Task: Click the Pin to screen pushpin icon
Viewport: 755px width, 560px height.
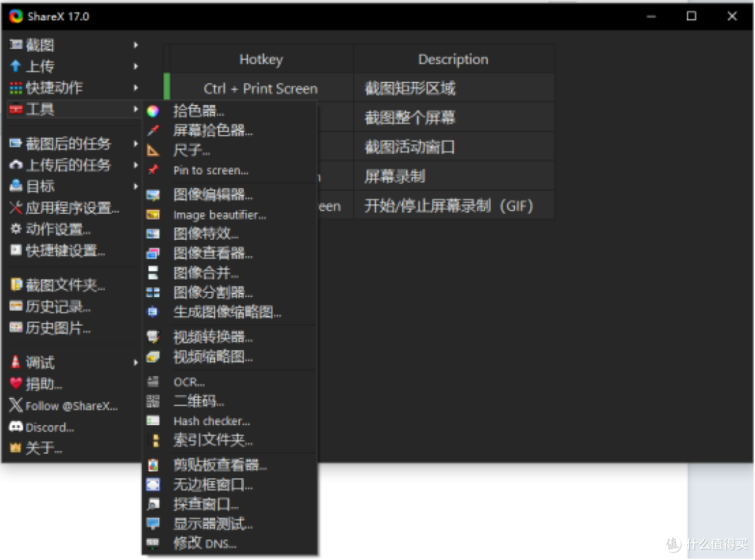Action: pos(153,169)
